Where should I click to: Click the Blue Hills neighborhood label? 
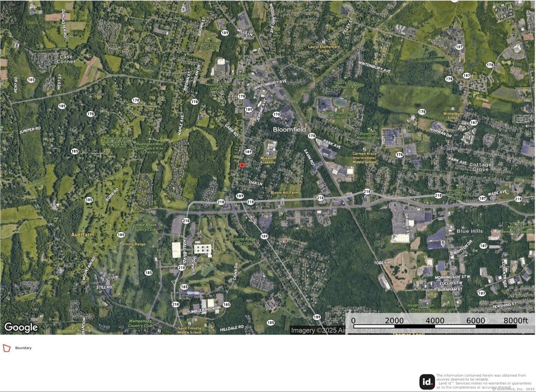(470, 231)
